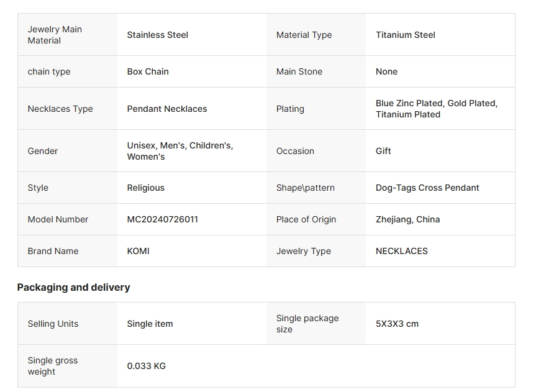
Task: Select the Pendant Necklaces type value
Action: pos(167,109)
